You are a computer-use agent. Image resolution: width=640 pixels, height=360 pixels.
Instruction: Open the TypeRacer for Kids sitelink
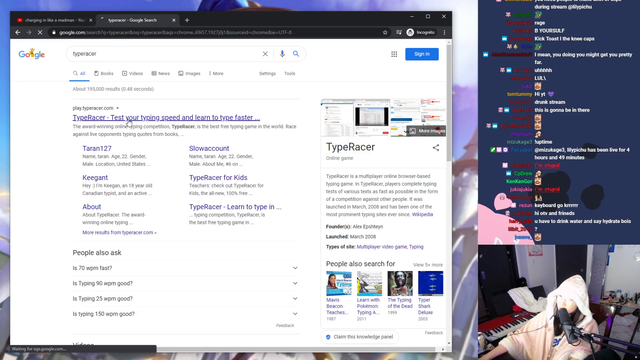point(218,178)
